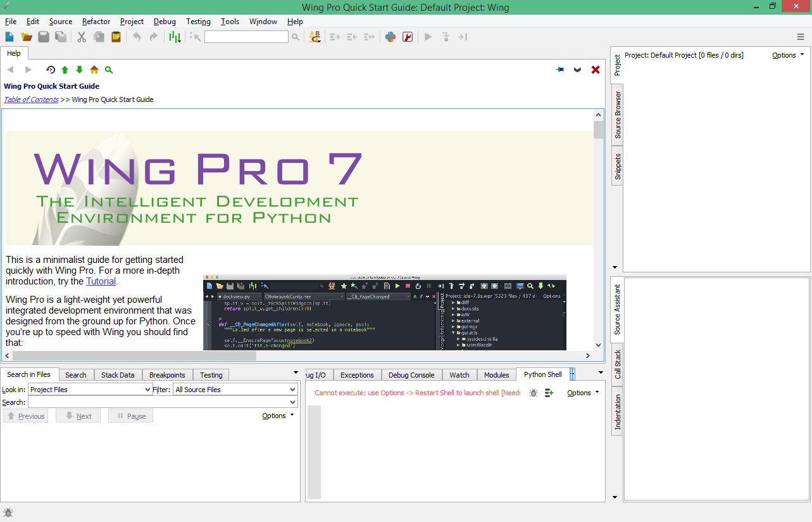Go to help home via house icon
Screen dimensions: 812x522
(94, 70)
